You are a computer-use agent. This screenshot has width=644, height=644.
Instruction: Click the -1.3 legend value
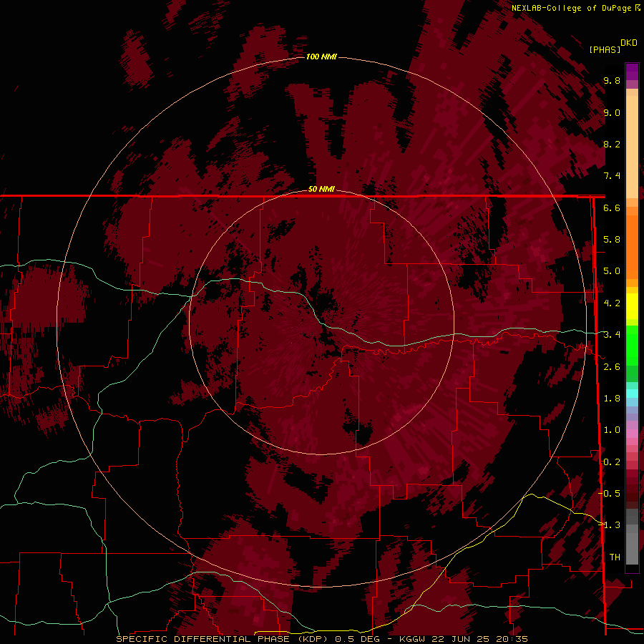tap(610, 525)
